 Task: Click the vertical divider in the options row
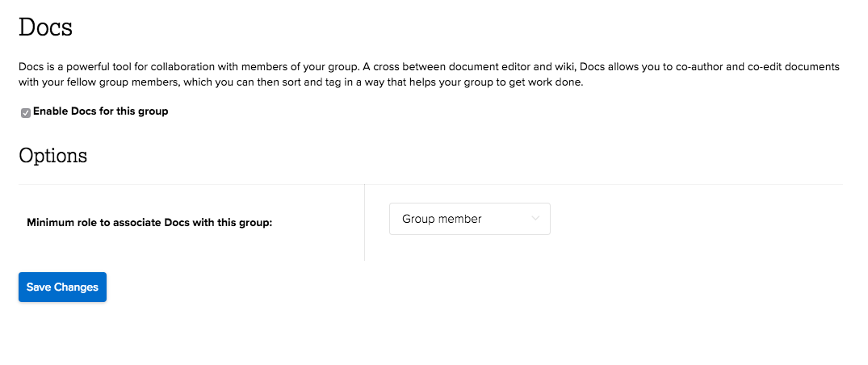pos(365,223)
